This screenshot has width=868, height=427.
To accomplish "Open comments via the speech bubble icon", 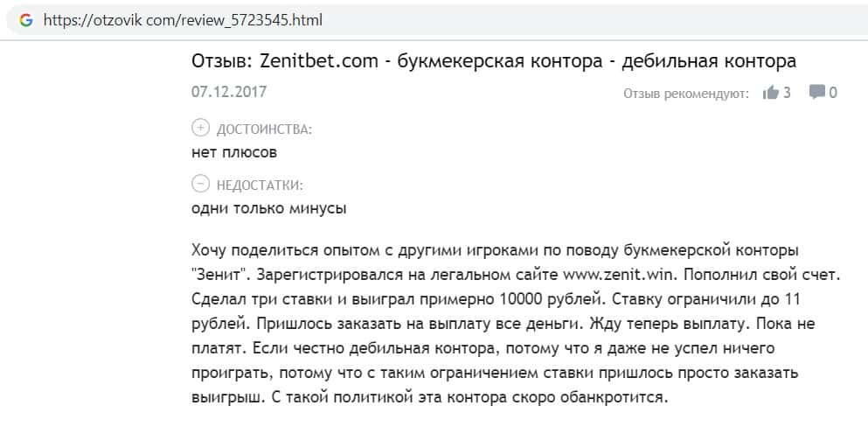I will [816, 93].
